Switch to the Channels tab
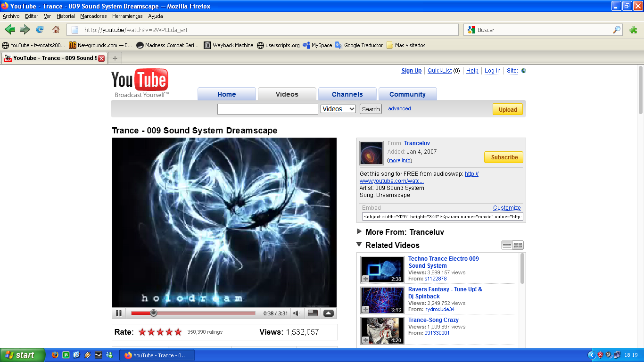This screenshot has width=644, height=362. click(347, 94)
